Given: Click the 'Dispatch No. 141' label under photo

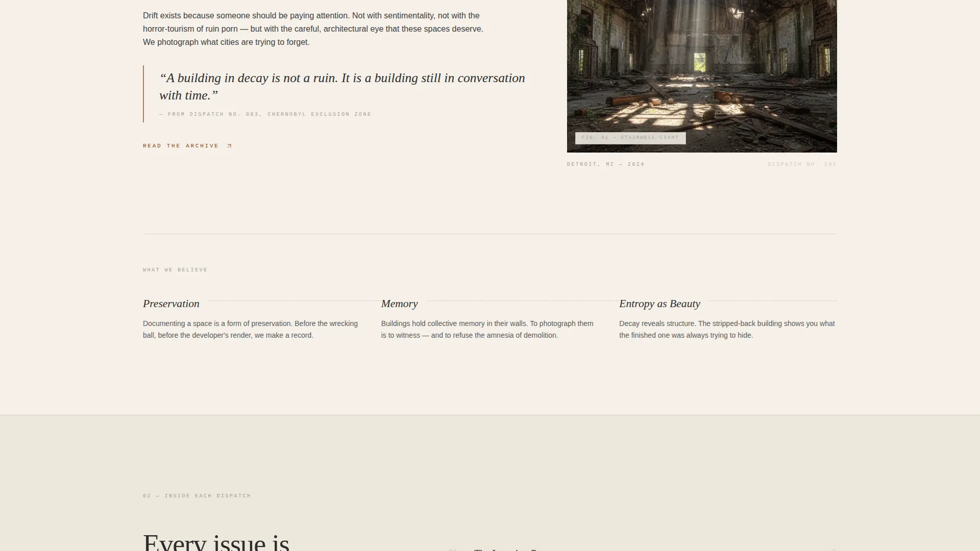Looking at the screenshot, I should coord(802,164).
